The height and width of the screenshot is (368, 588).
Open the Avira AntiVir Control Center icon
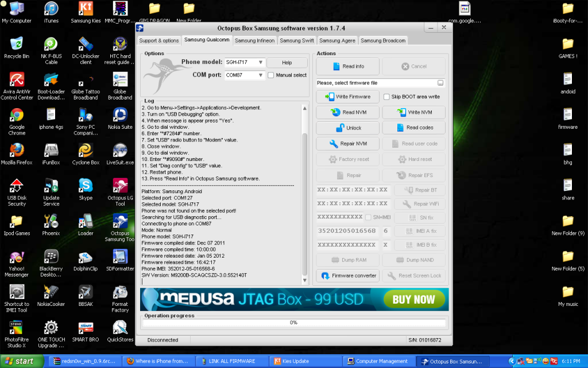pyautogui.click(x=17, y=86)
